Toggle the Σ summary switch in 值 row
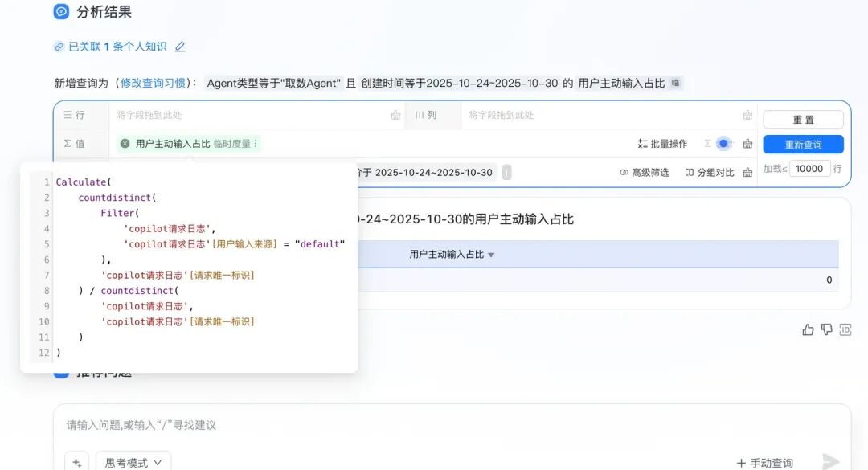 coord(723,143)
